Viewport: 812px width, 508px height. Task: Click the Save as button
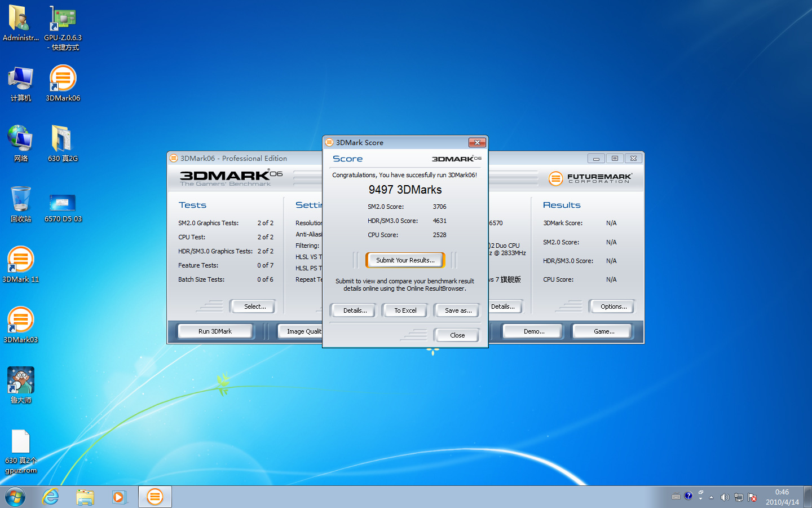pyautogui.click(x=458, y=310)
